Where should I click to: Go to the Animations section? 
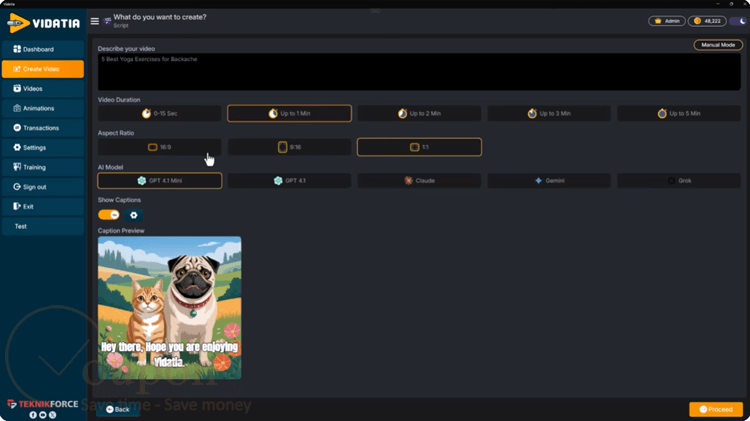[x=43, y=108]
